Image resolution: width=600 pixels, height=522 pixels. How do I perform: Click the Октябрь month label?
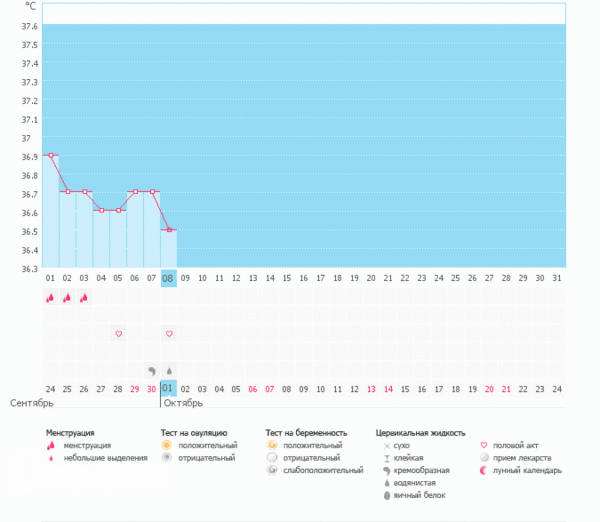183,403
